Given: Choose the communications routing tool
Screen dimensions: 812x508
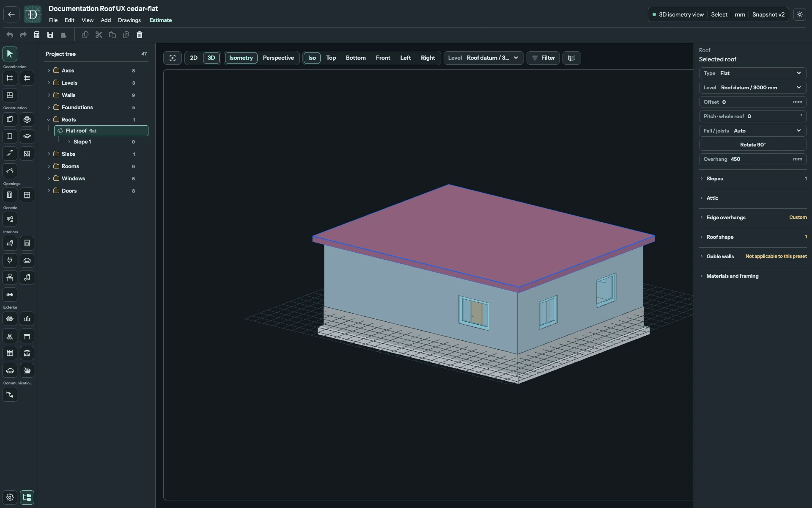Looking at the screenshot, I should (x=10, y=395).
